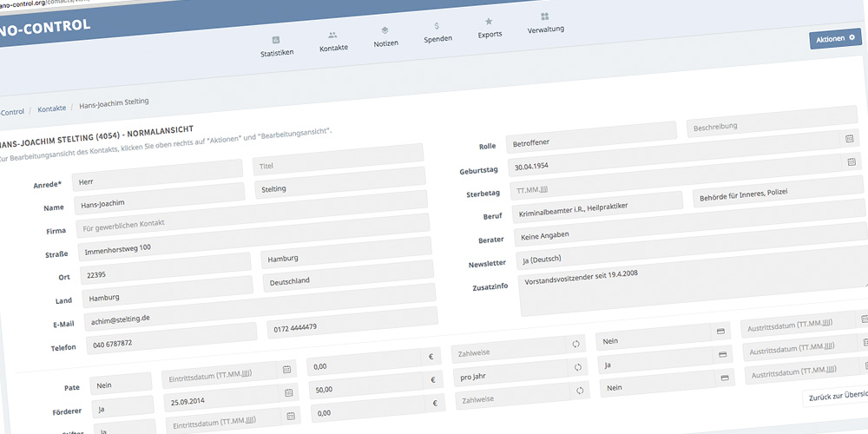This screenshot has width=868, height=434.
Task: Open payment interval dropdown showing pro Jahr
Action: point(520,372)
